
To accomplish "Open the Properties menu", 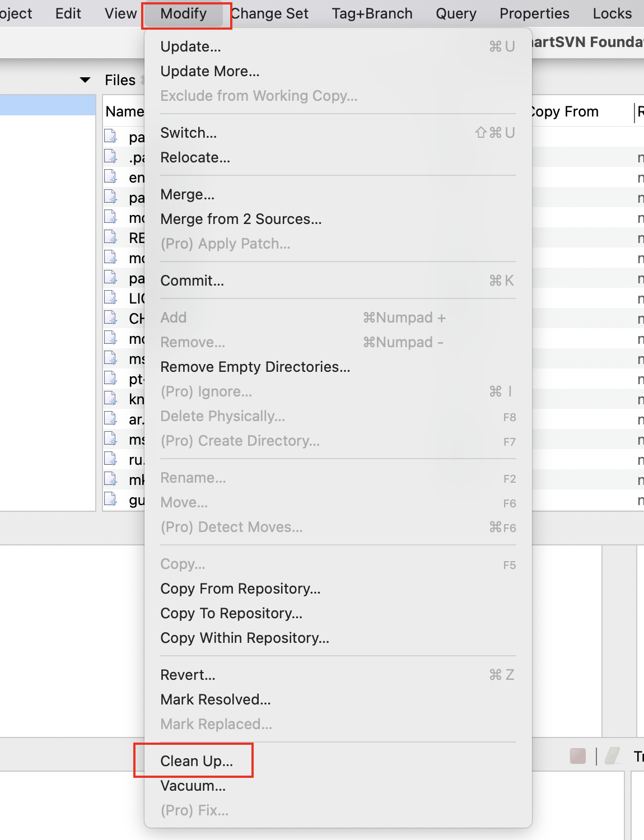I will pos(533,13).
